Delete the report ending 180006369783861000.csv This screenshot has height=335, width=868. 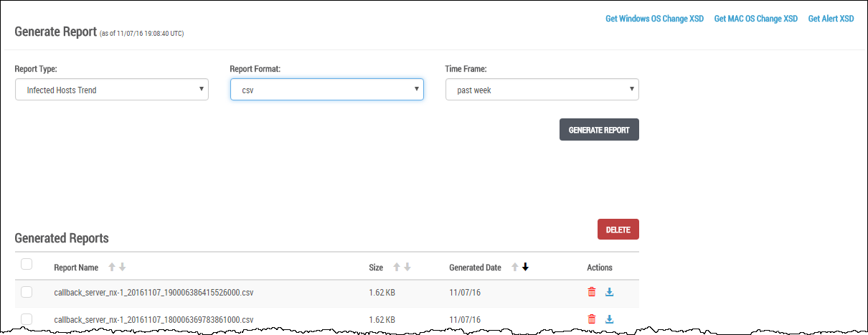pos(592,319)
